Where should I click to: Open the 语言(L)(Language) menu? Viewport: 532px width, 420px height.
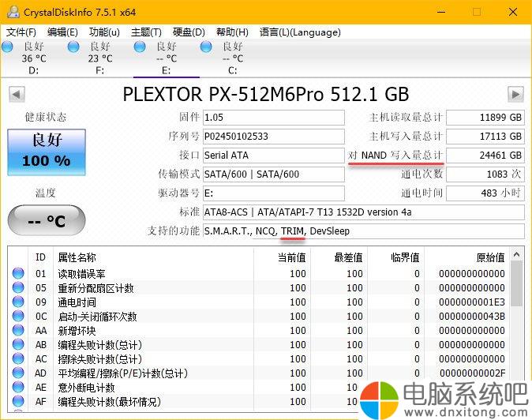tap(300, 32)
